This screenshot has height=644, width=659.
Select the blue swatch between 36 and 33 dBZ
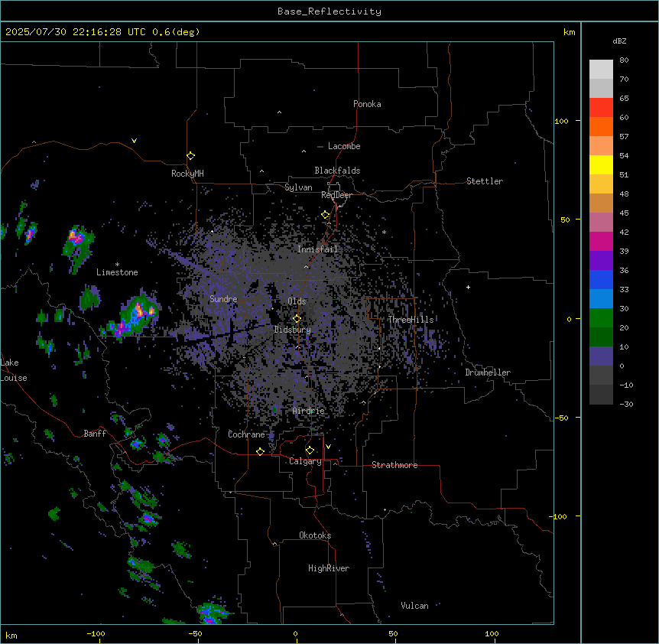pos(601,280)
